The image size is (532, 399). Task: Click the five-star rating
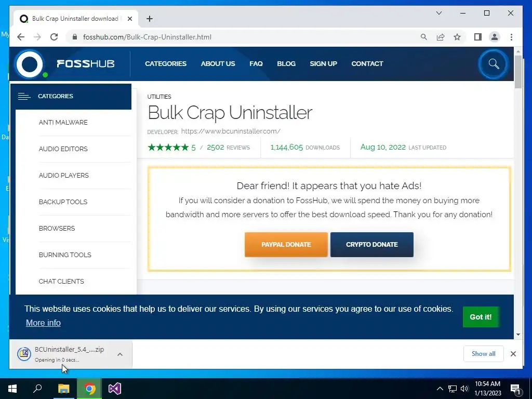168,147
